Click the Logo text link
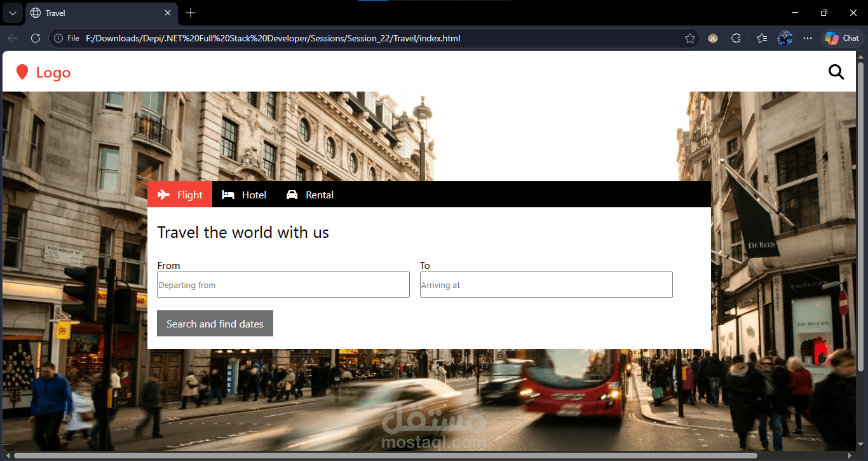 point(53,72)
